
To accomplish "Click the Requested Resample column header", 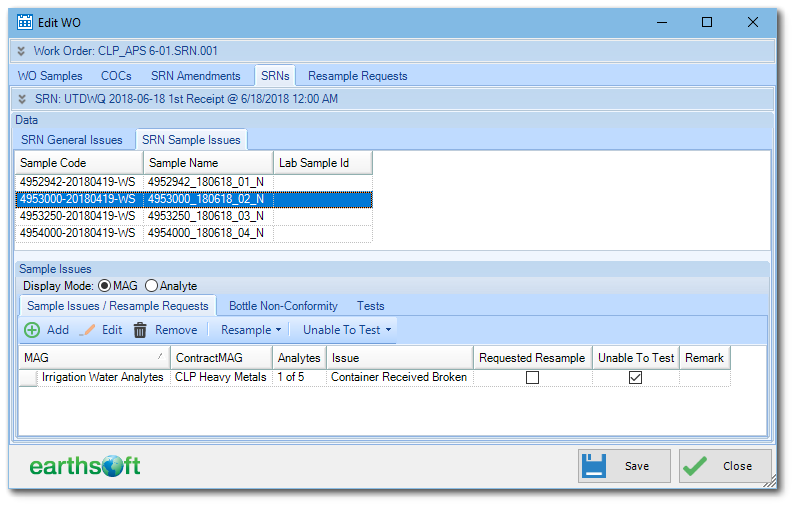I will click(533, 358).
